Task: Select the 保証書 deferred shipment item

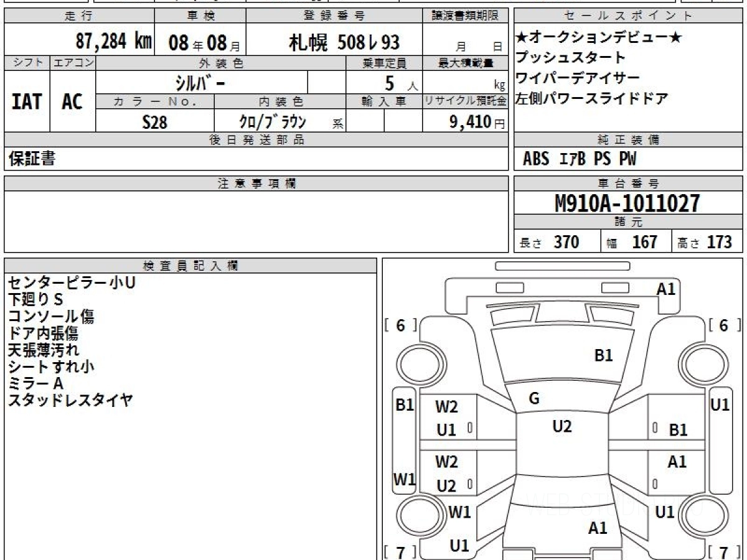Action: coord(32,159)
